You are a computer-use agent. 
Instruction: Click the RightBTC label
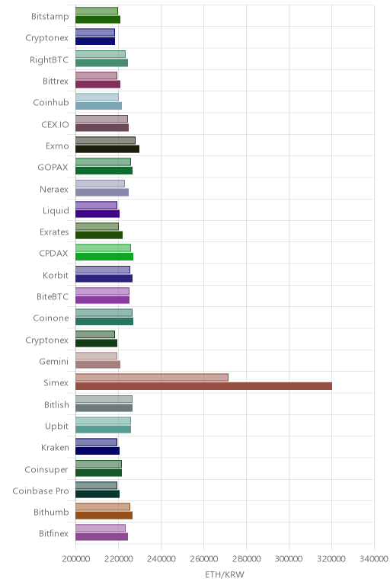[49, 59]
